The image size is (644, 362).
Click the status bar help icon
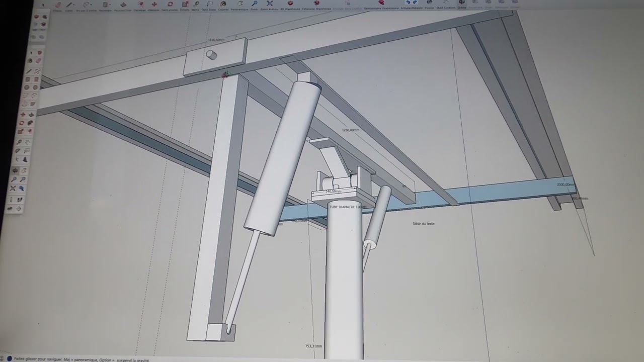click(9, 359)
